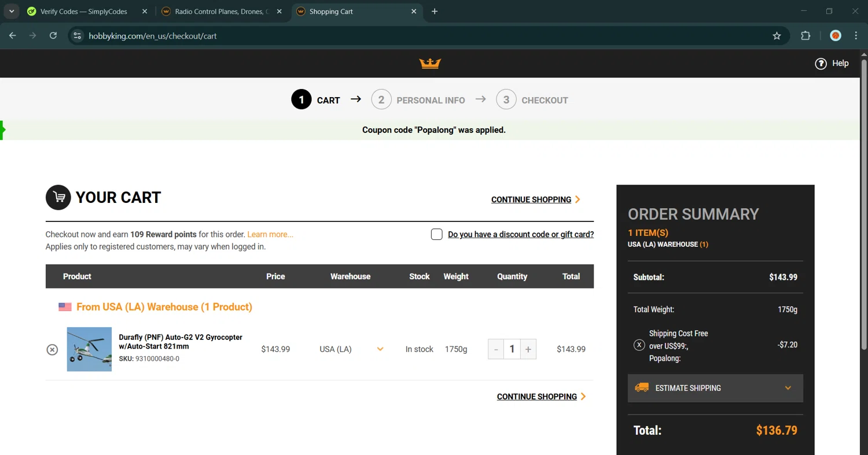Reload the shopping cart page
Viewport: 868px width, 455px height.
[x=53, y=36]
